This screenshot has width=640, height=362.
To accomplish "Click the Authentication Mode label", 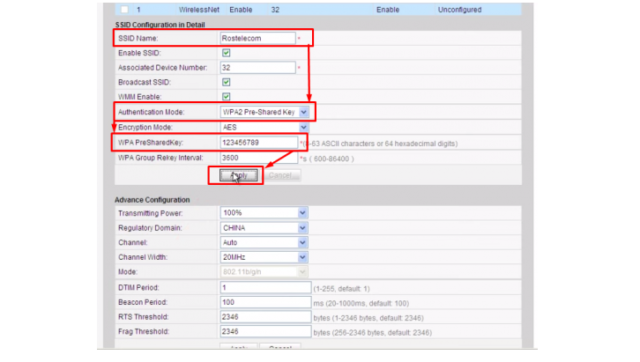I will click(151, 112).
